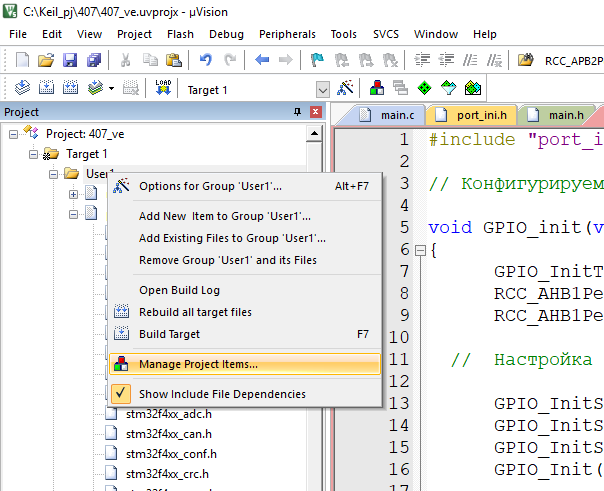Toggle Show Include File Dependencies checkmark

point(121,394)
